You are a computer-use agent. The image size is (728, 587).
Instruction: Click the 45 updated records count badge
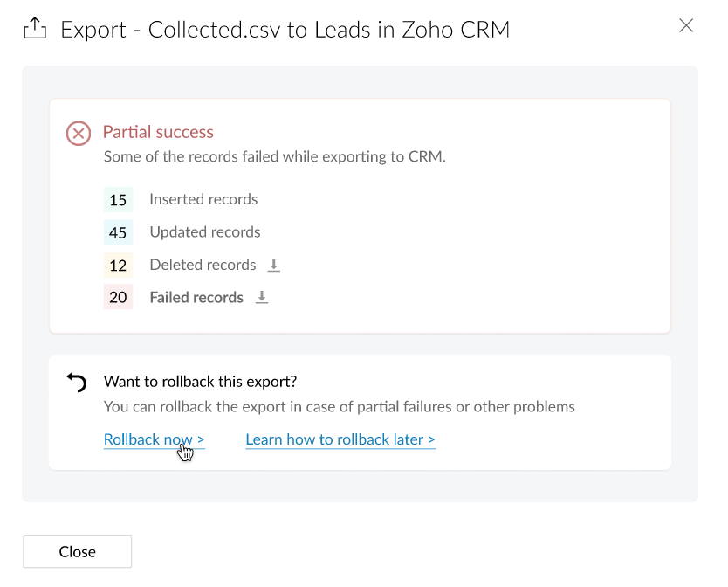(118, 232)
